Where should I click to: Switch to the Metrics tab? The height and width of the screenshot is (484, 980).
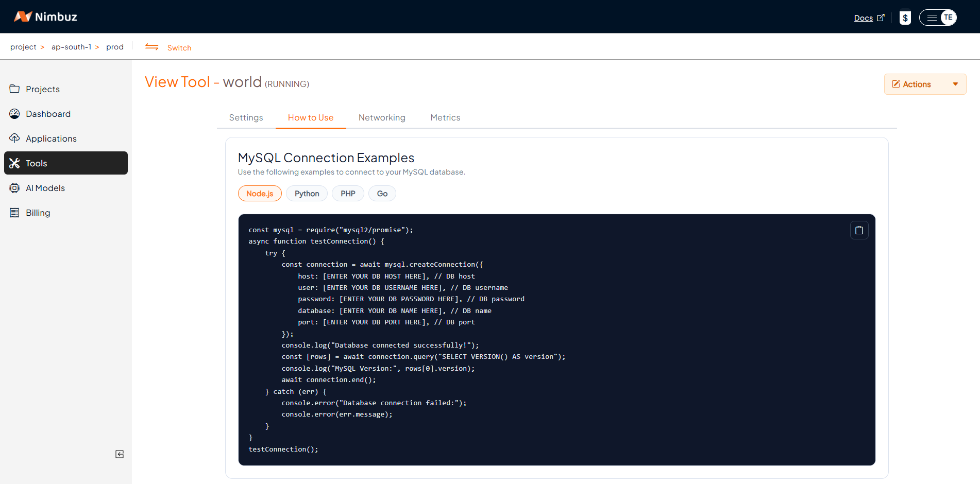click(445, 117)
